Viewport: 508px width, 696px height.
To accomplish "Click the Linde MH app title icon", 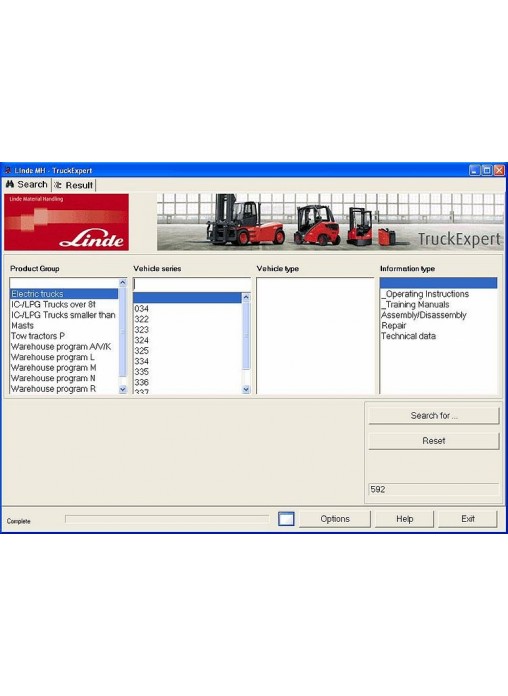I will pyautogui.click(x=8, y=170).
